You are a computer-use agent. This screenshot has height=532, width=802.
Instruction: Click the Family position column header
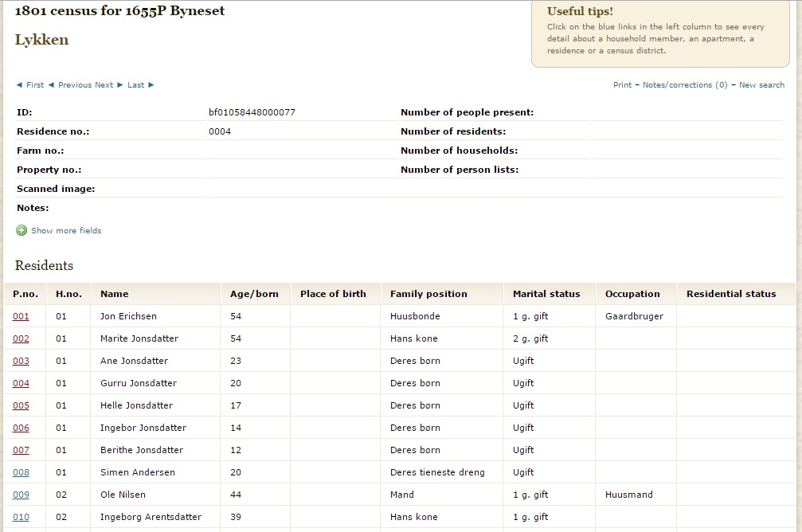428,294
